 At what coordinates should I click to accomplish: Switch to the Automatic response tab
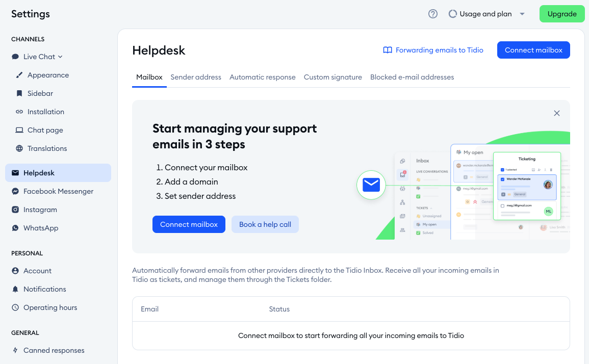pos(263,77)
